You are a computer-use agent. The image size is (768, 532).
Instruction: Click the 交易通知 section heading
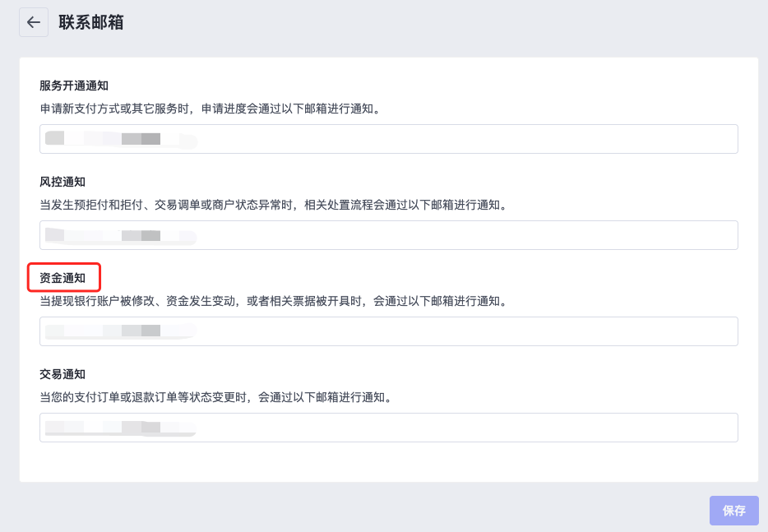click(62, 374)
